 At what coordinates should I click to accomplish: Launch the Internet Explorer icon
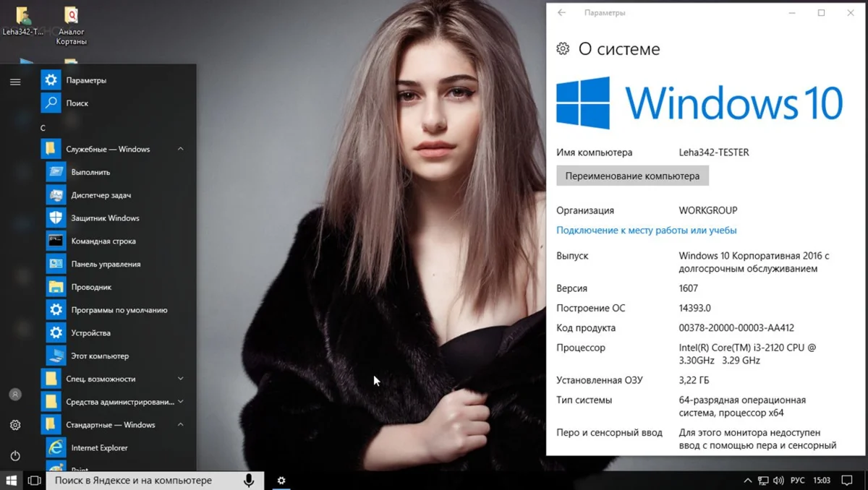coord(56,448)
